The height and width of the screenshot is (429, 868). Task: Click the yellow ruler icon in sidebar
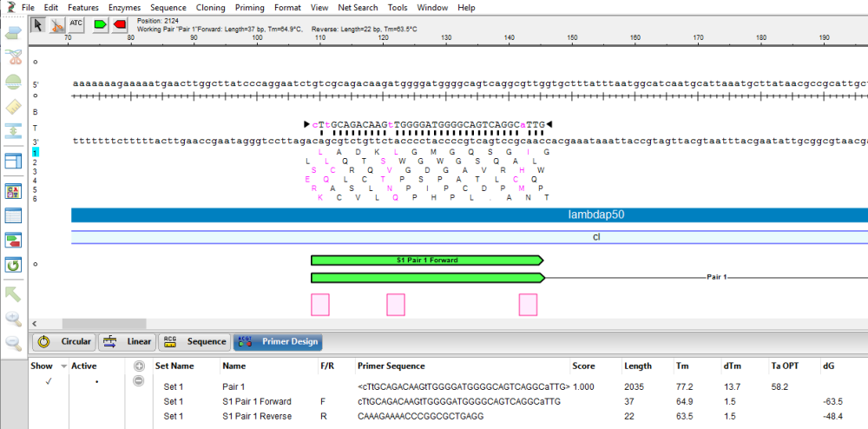(13, 108)
